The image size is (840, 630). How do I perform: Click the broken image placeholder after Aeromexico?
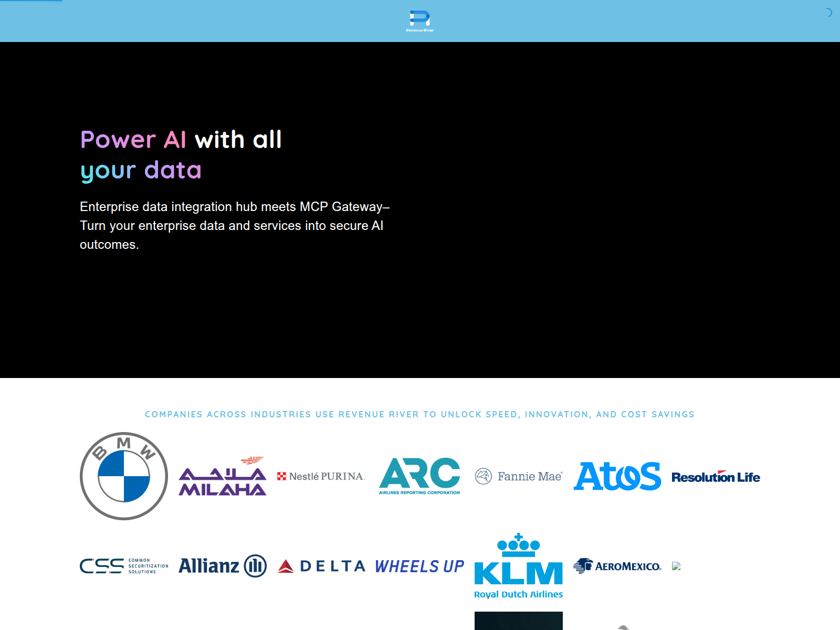coord(676,566)
